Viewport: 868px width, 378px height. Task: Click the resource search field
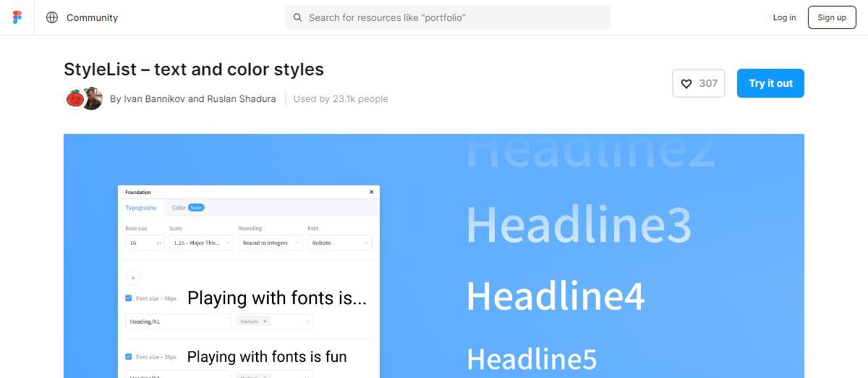coord(448,17)
